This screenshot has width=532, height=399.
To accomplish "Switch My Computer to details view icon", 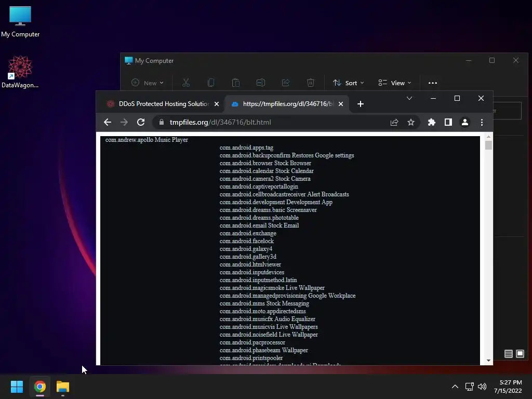I will tap(508, 354).
